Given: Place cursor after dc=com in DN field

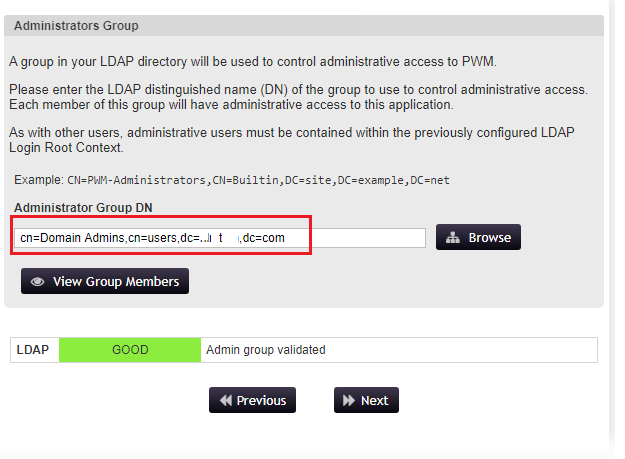Looking at the screenshot, I should 285,238.
